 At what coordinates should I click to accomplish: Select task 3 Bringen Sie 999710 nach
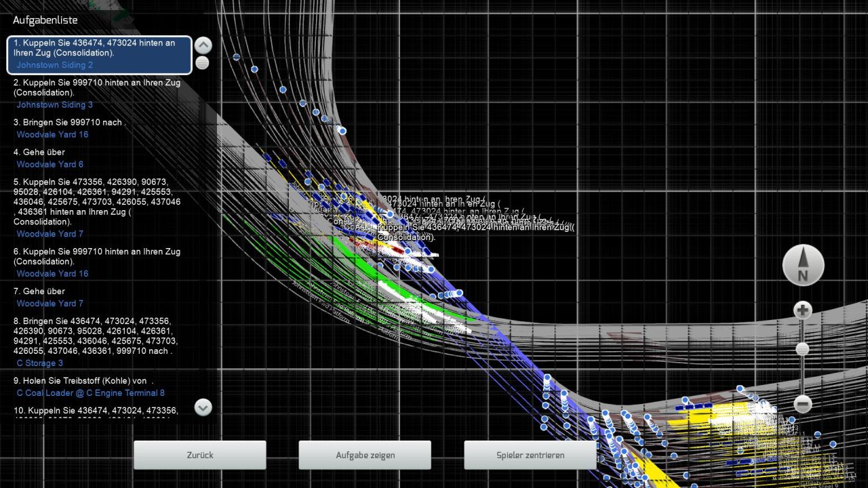(70, 122)
